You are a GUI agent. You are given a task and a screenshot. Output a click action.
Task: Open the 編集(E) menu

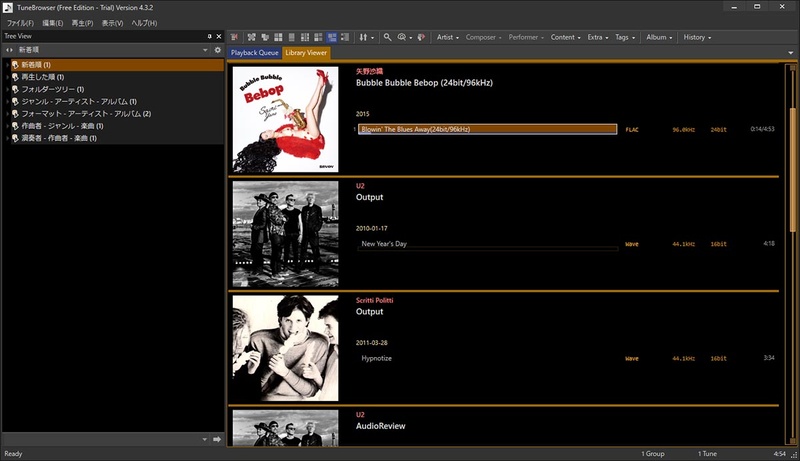coord(53,23)
